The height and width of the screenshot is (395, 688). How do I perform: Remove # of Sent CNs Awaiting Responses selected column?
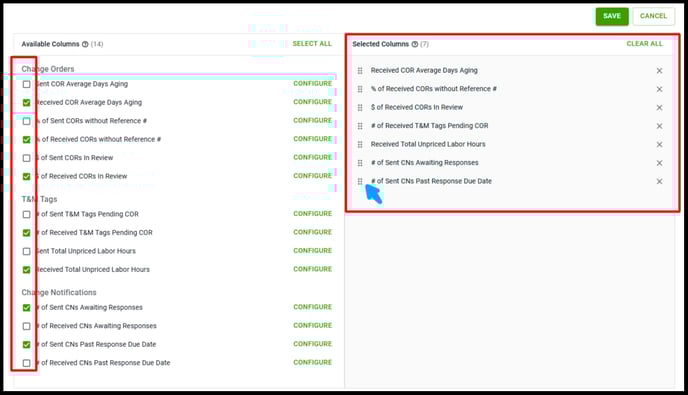[659, 163]
